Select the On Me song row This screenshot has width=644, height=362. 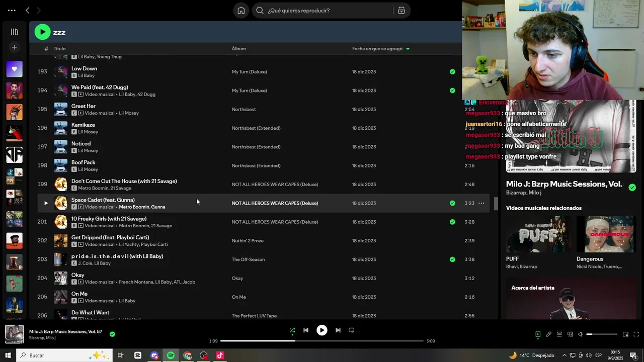(x=263, y=297)
